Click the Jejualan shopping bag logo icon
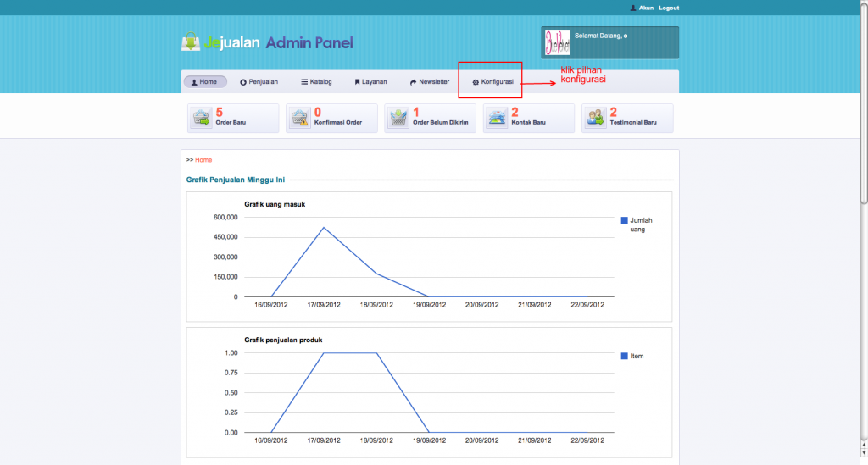868x465 pixels. pos(191,42)
